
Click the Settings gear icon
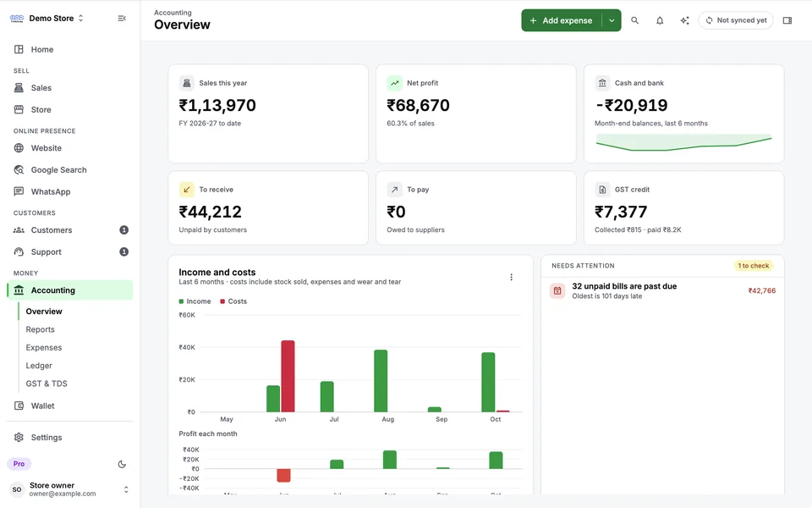click(19, 437)
